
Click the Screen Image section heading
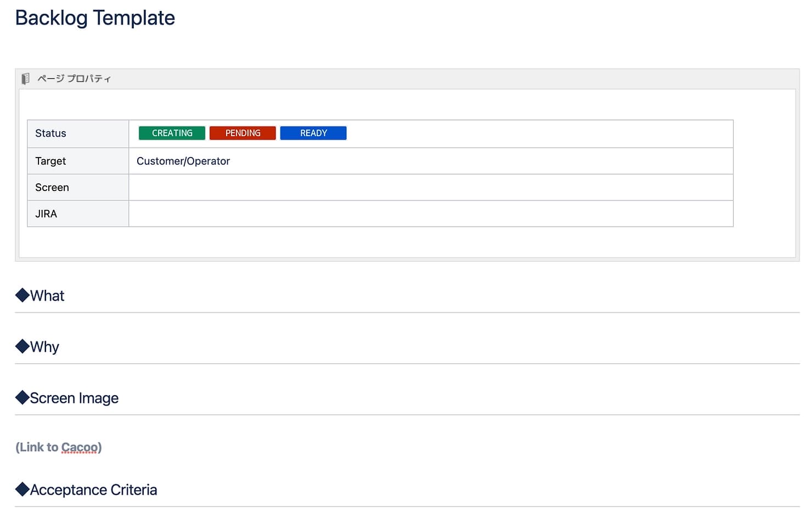point(74,398)
